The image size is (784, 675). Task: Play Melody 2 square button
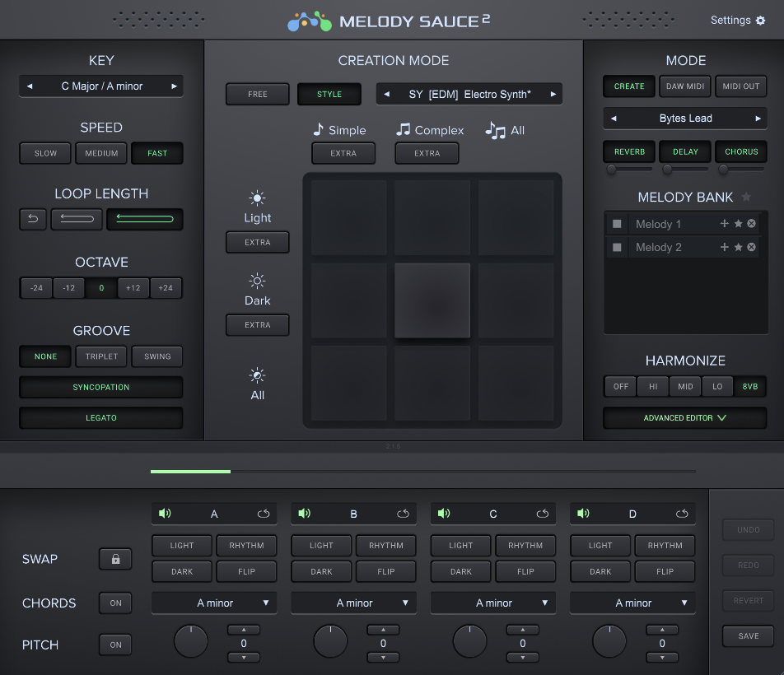pyautogui.click(x=617, y=247)
